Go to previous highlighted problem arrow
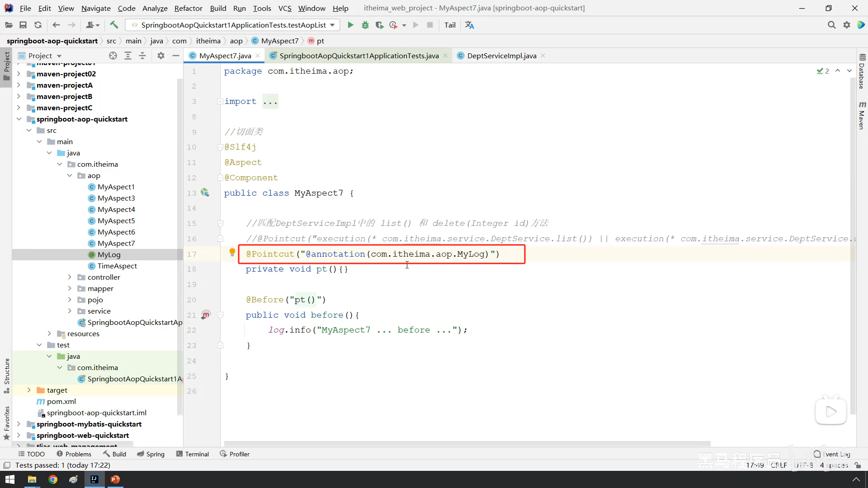This screenshot has height=488, width=868. pyautogui.click(x=838, y=71)
